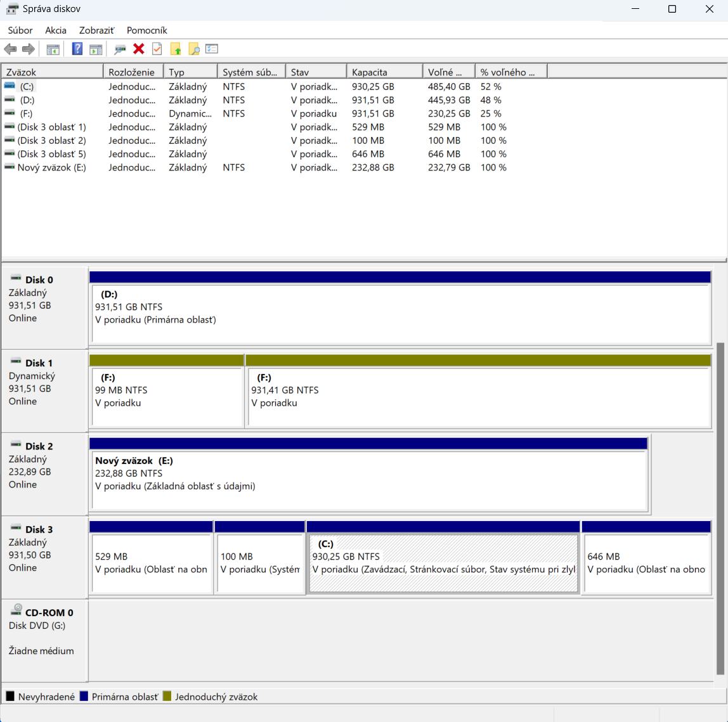Open the Pomocník menu
Image resolution: width=728 pixels, height=722 pixels.
coord(146,30)
